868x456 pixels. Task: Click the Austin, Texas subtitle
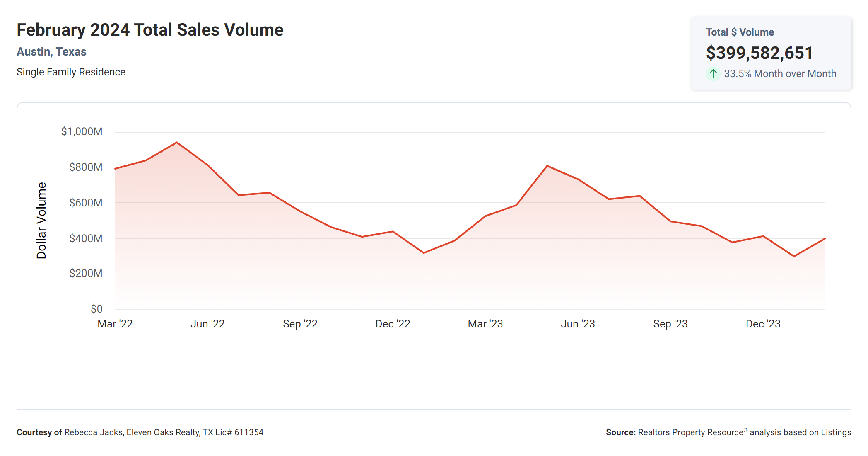51,52
